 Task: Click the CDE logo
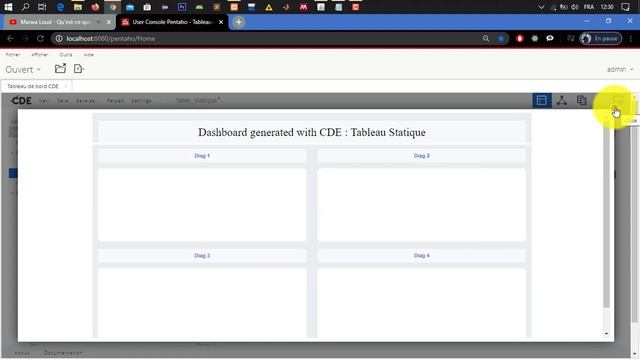click(x=21, y=100)
